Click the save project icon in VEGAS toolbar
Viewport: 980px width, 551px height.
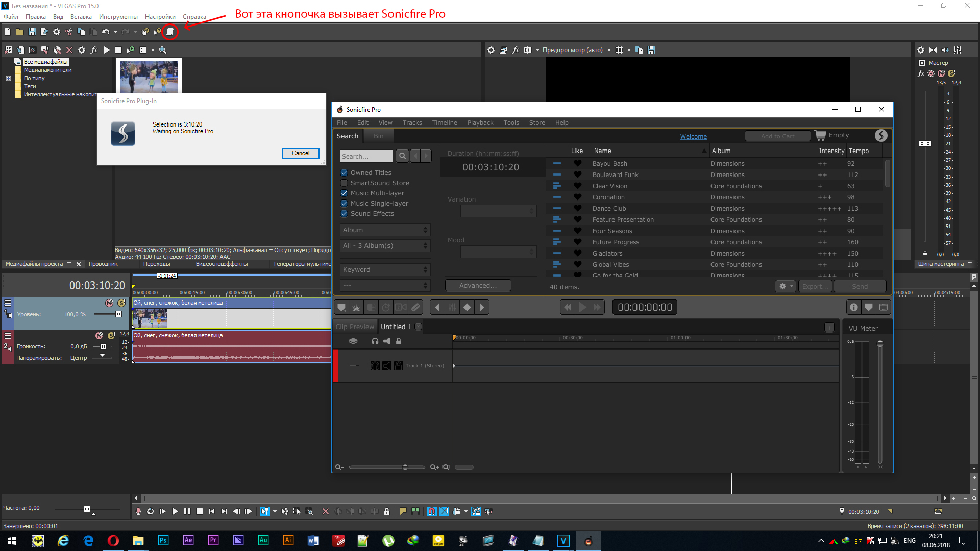[32, 32]
